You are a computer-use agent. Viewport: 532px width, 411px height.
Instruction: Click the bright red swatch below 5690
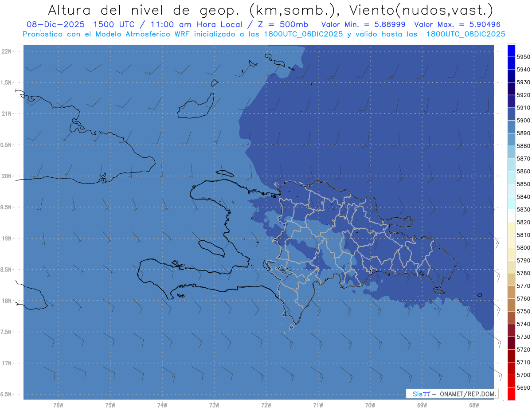point(511,394)
